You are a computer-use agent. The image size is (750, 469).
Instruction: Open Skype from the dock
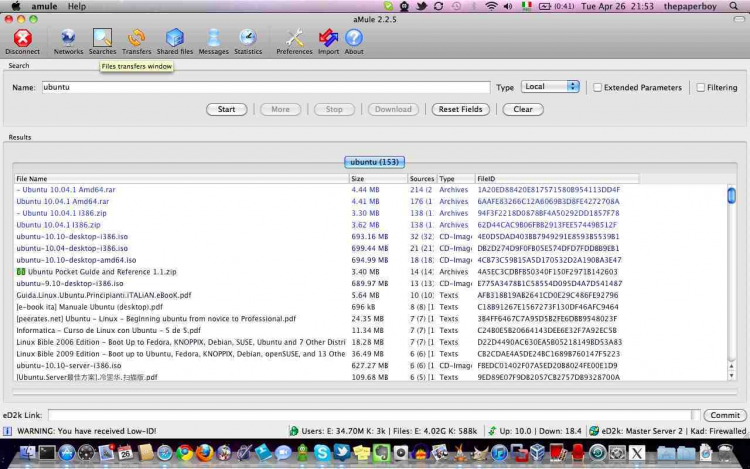(x=322, y=452)
